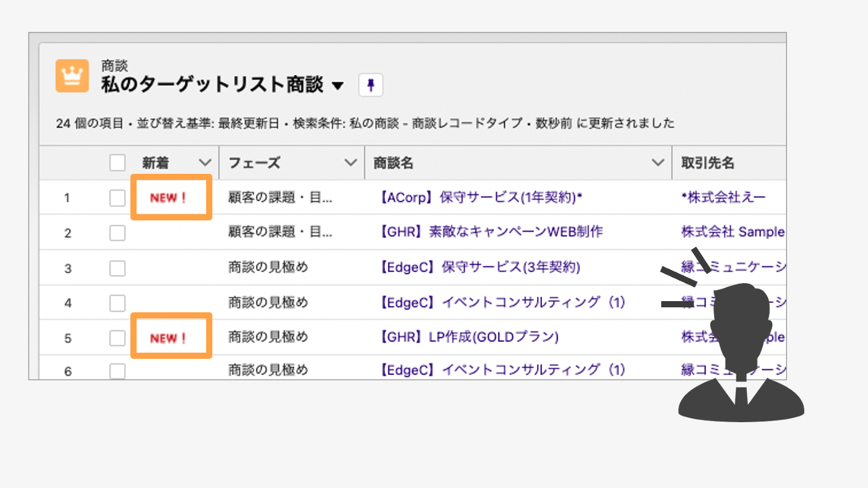Open the 新着 column chevron menu
868x488 pixels.
[204, 163]
